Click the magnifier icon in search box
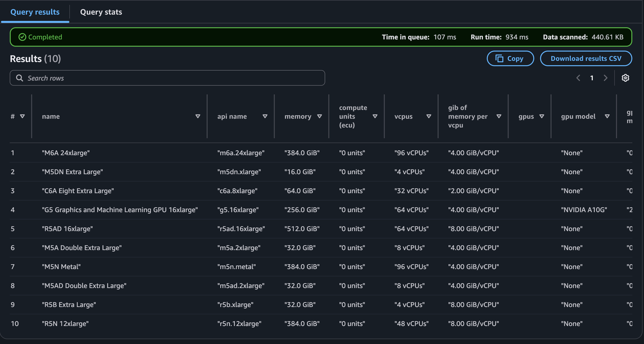The height and width of the screenshot is (344, 644). pyautogui.click(x=19, y=78)
